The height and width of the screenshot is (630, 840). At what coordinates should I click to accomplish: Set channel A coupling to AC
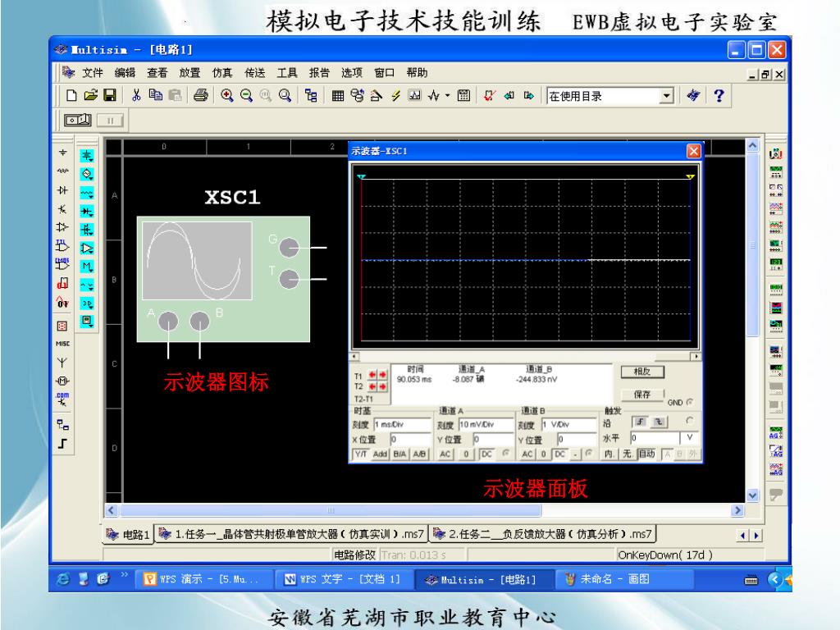pos(445,454)
